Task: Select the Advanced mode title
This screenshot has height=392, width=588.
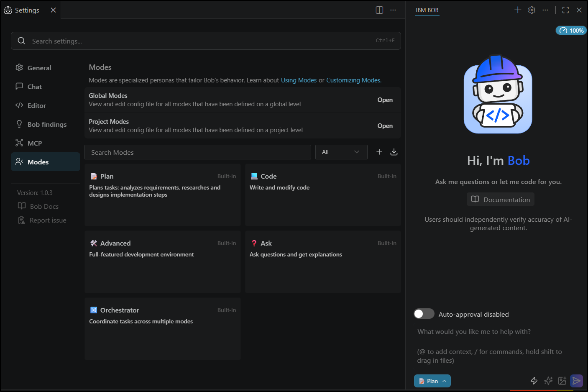Action: [x=115, y=243]
